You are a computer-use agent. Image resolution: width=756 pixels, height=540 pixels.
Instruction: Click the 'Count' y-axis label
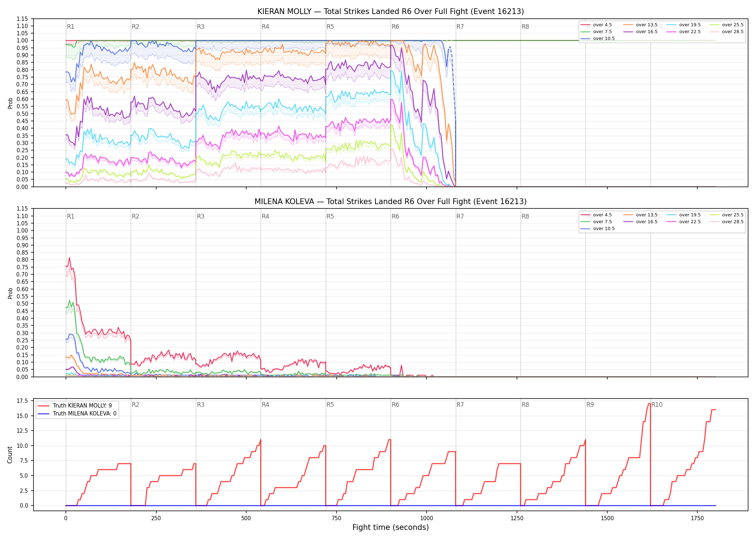10,455
